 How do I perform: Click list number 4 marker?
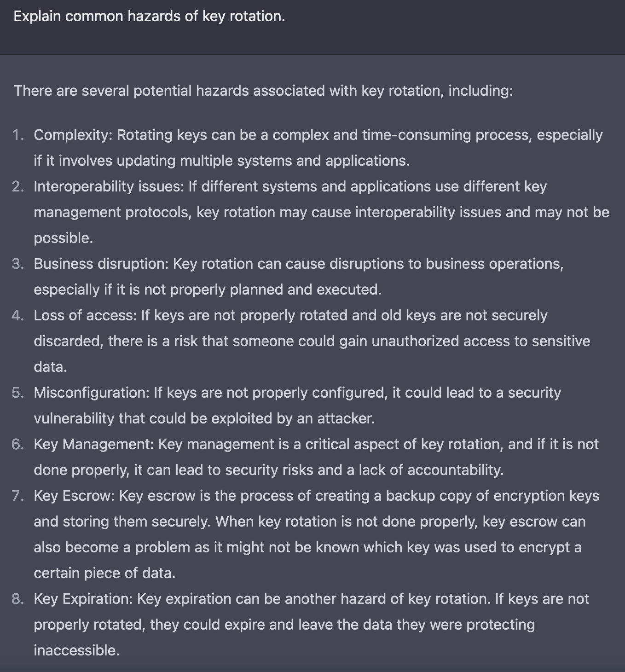tap(18, 315)
